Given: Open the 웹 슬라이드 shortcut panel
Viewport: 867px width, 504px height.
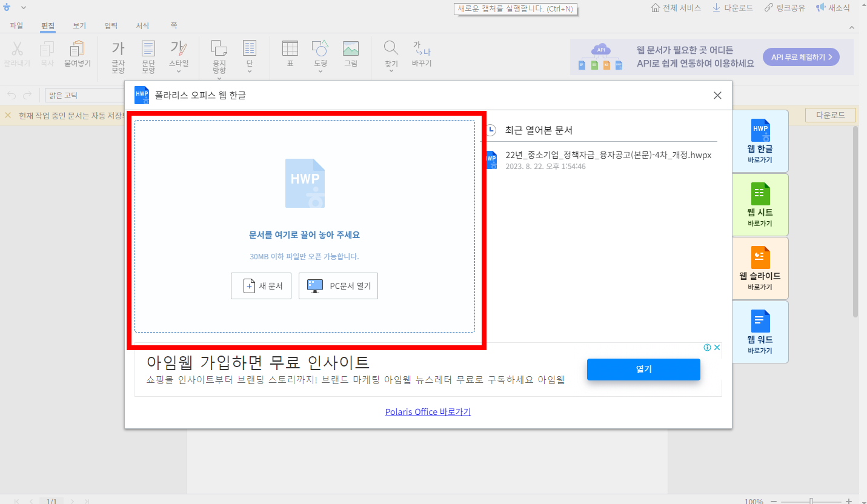Looking at the screenshot, I should tap(760, 268).
